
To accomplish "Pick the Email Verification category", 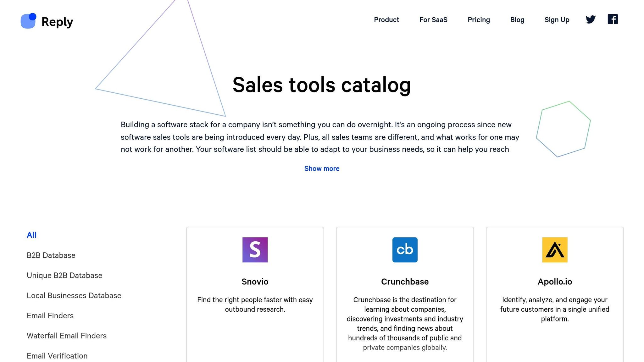I will pos(57,356).
